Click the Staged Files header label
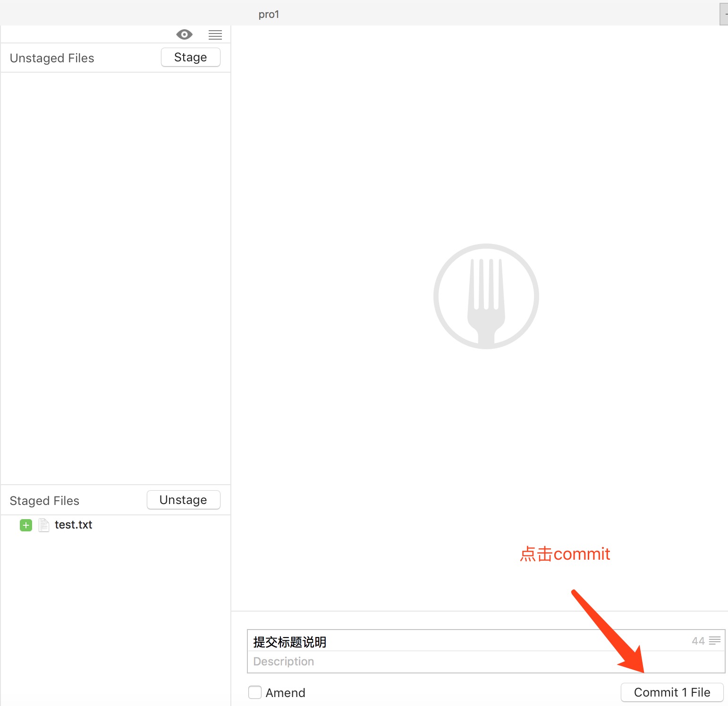This screenshot has width=728, height=706. click(x=44, y=501)
